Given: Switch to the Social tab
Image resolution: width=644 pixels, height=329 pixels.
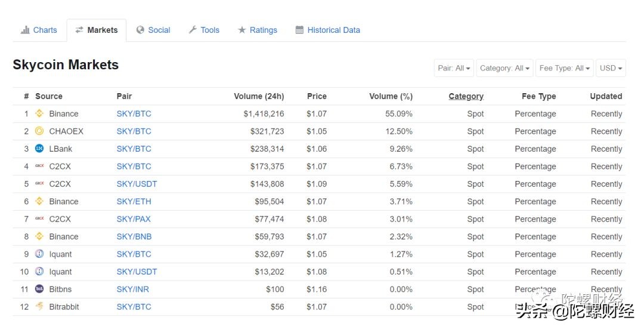Looking at the screenshot, I should [153, 30].
